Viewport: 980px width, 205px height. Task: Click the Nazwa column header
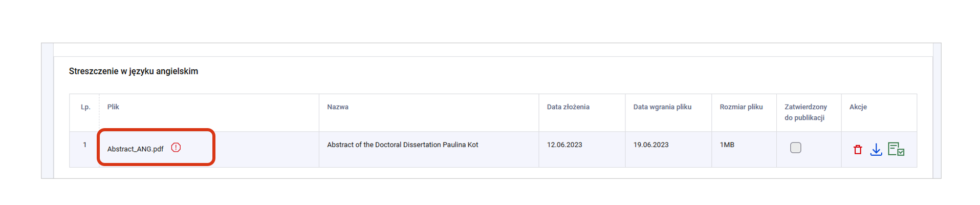[338, 107]
